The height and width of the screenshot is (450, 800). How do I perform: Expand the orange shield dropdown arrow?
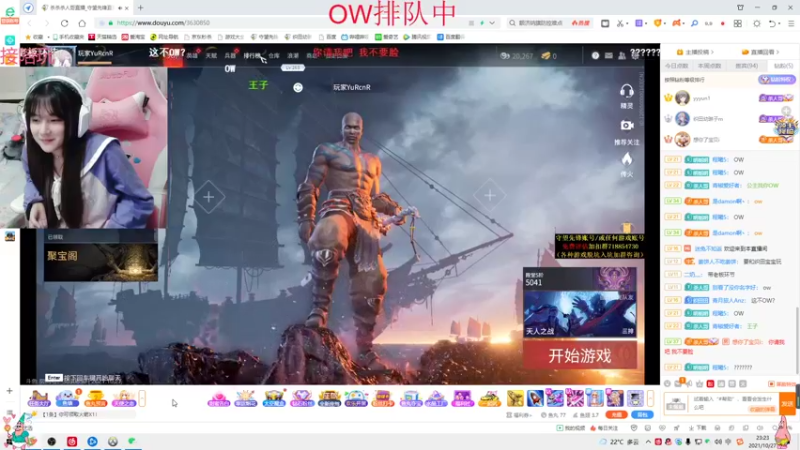(665, 23)
